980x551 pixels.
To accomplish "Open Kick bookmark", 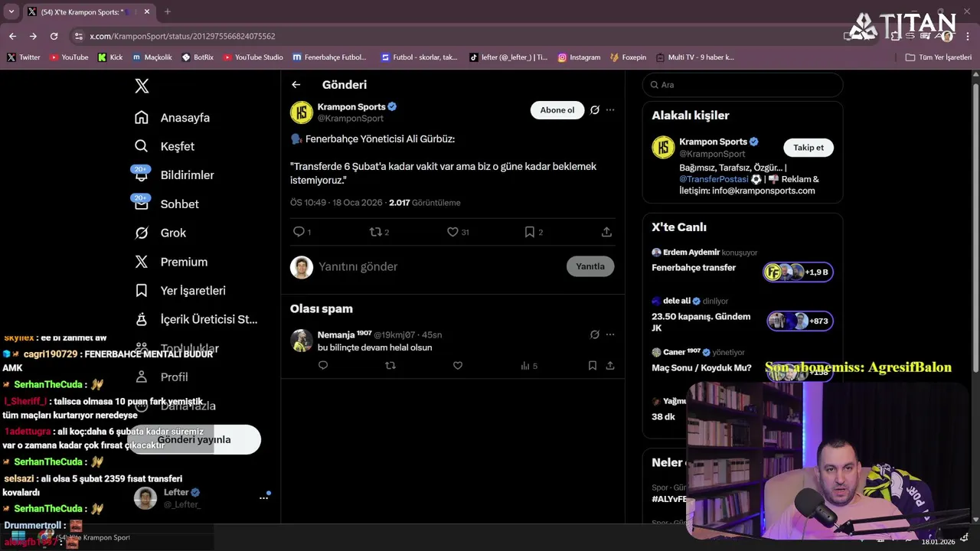I will pyautogui.click(x=110, y=57).
